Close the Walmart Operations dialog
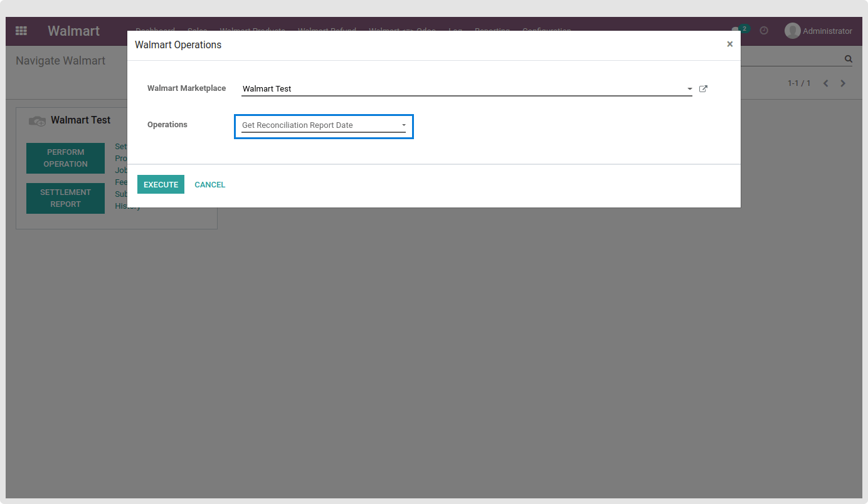Viewport: 868px width, 504px height. 729,44
